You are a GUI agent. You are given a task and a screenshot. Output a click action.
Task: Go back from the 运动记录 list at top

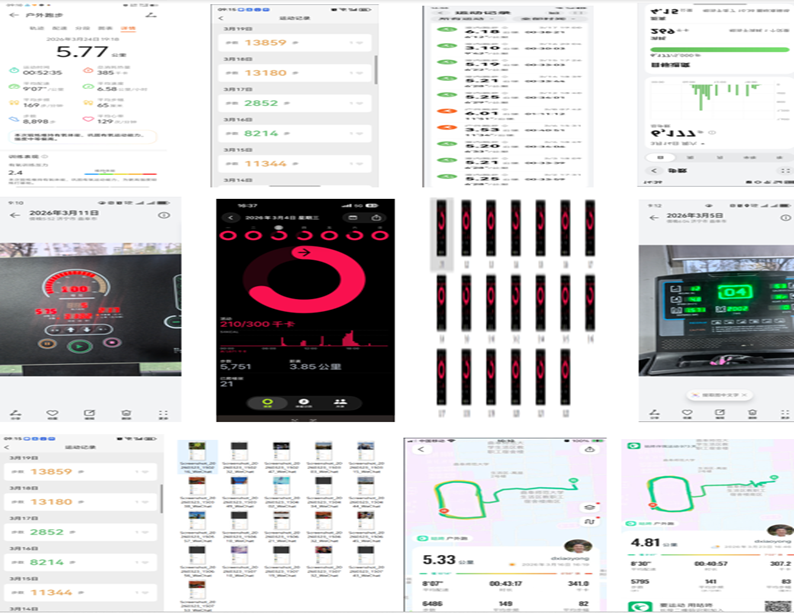click(x=221, y=17)
